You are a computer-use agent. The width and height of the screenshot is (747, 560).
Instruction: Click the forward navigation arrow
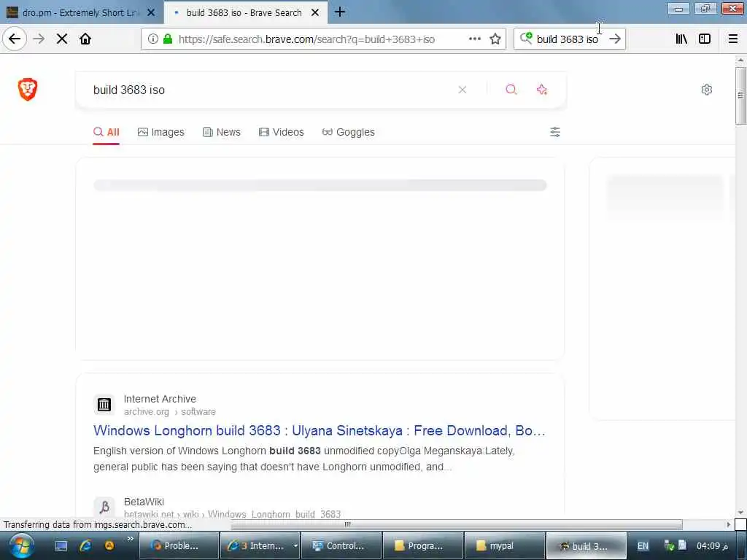pyautogui.click(x=39, y=39)
